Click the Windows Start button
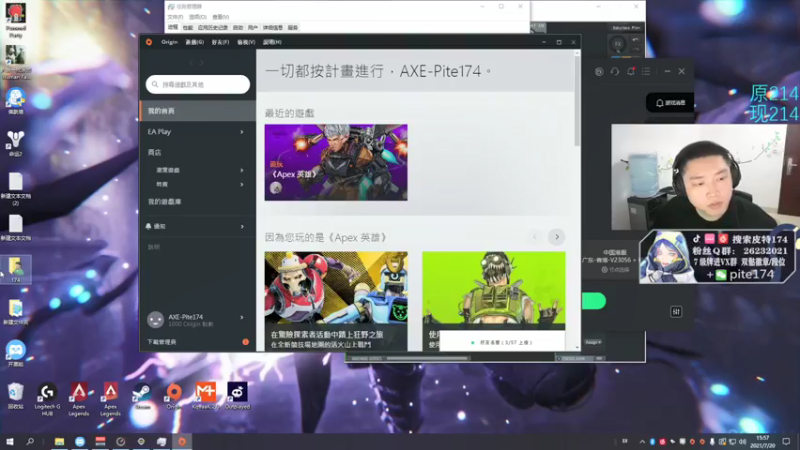Viewport: 800px width, 450px height. click(x=10, y=441)
